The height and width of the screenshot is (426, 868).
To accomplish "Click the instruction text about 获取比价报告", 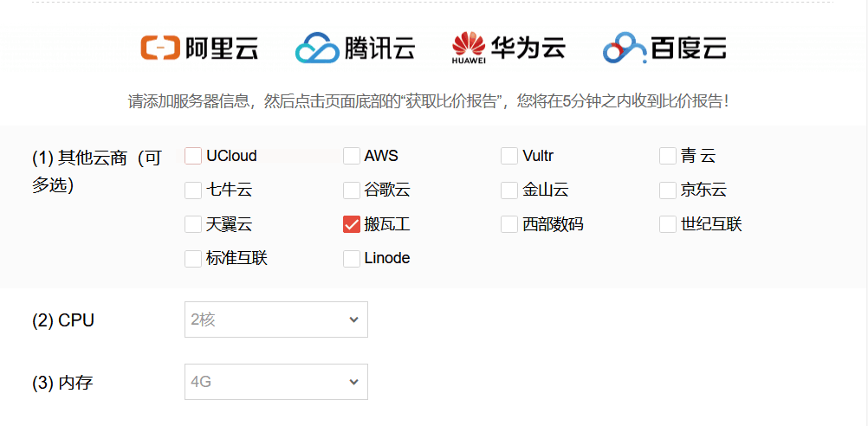I will click(429, 101).
